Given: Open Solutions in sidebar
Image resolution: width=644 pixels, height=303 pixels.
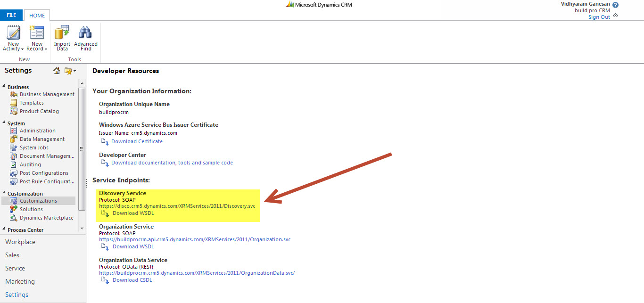Looking at the screenshot, I should [31, 209].
